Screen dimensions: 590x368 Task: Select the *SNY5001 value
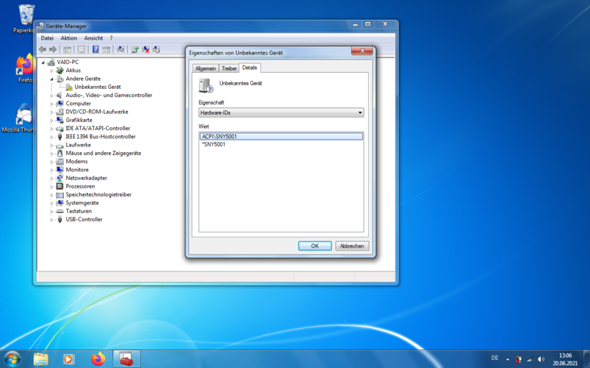pos(214,144)
